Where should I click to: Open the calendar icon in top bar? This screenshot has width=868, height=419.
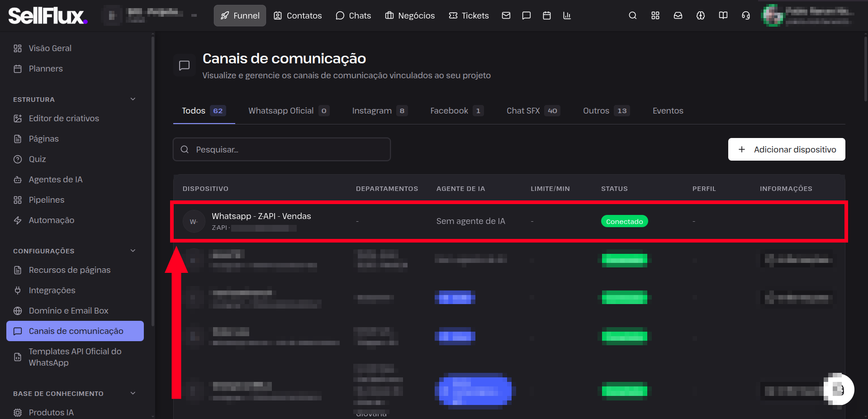[x=547, y=15]
